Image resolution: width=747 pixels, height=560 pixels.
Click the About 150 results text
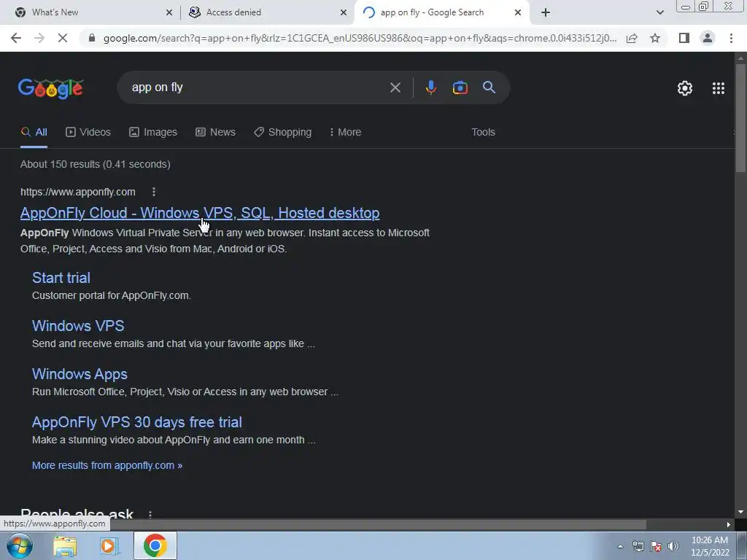pos(96,164)
